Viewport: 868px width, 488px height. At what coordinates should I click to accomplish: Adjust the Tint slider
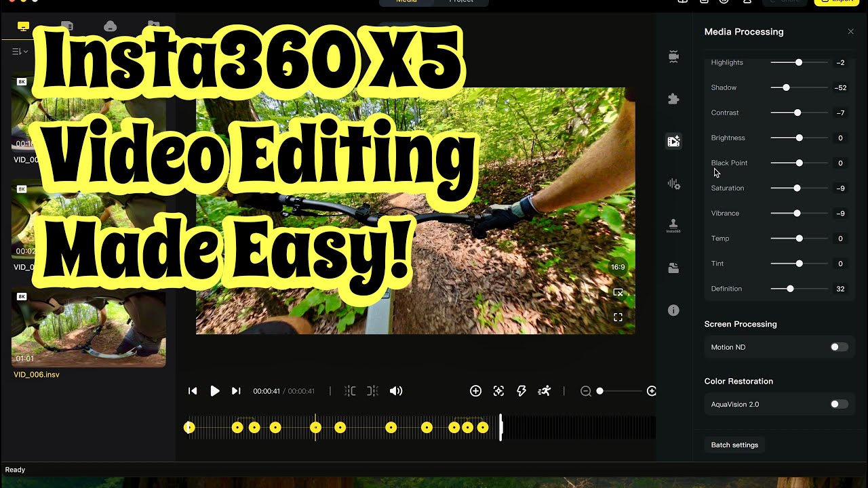pos(799,263)
